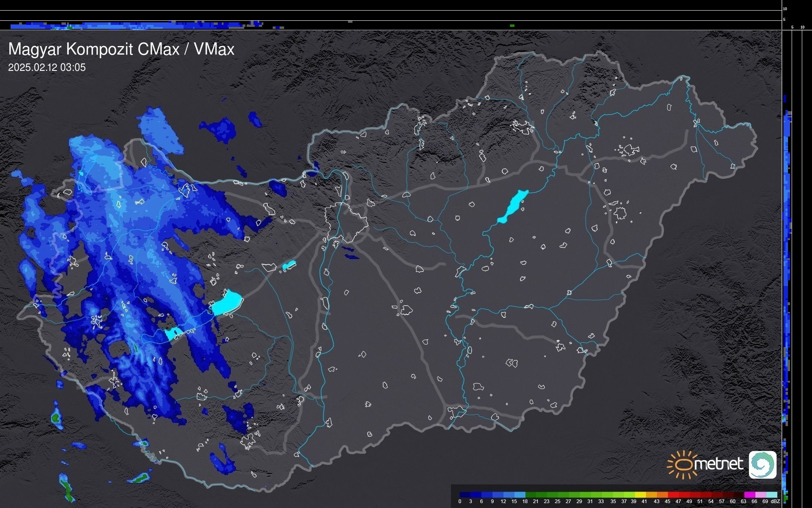Click the metnet wordmark text
This screenshot has height=508, width=812.
coord(718,464)
